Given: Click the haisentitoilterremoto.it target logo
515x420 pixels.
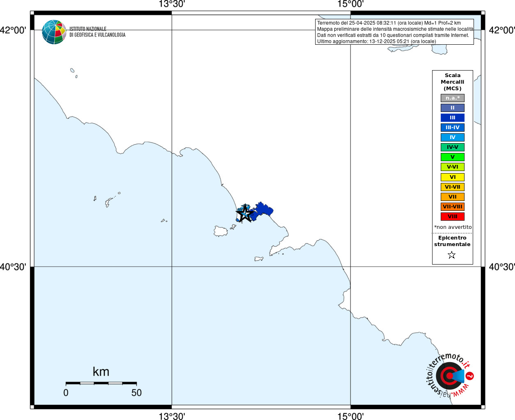Looking at the screenshot, I should click(x=450, y=375).
